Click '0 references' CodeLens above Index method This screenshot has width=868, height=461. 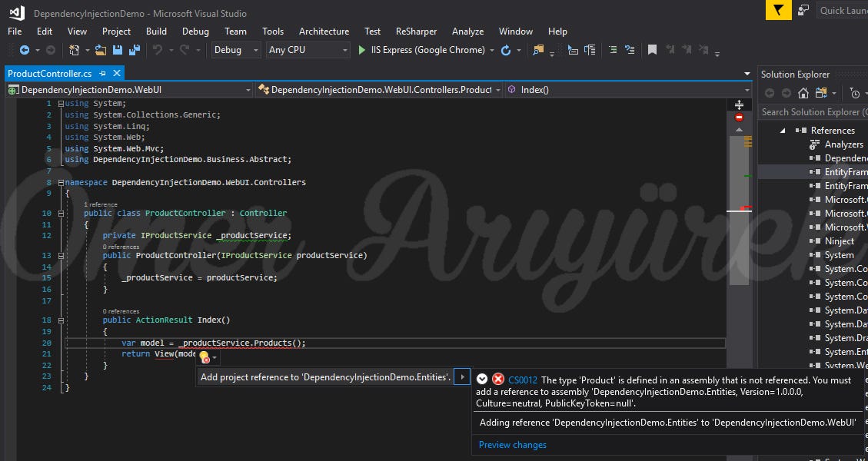pos(121,311)
